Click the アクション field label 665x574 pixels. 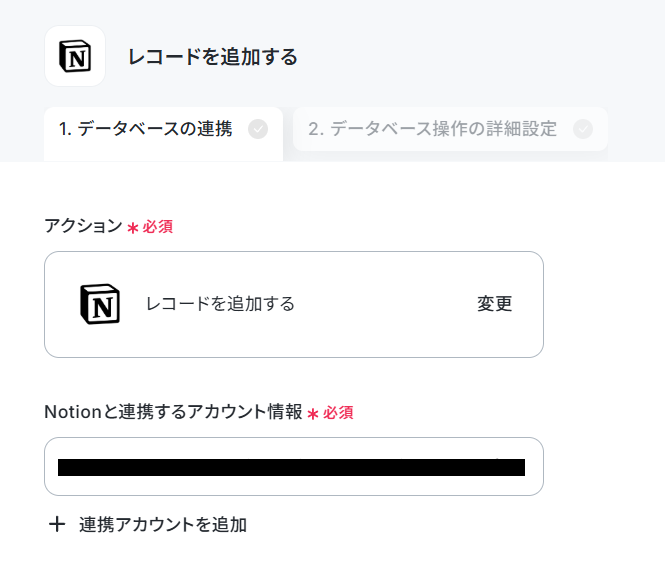[84, 226]
